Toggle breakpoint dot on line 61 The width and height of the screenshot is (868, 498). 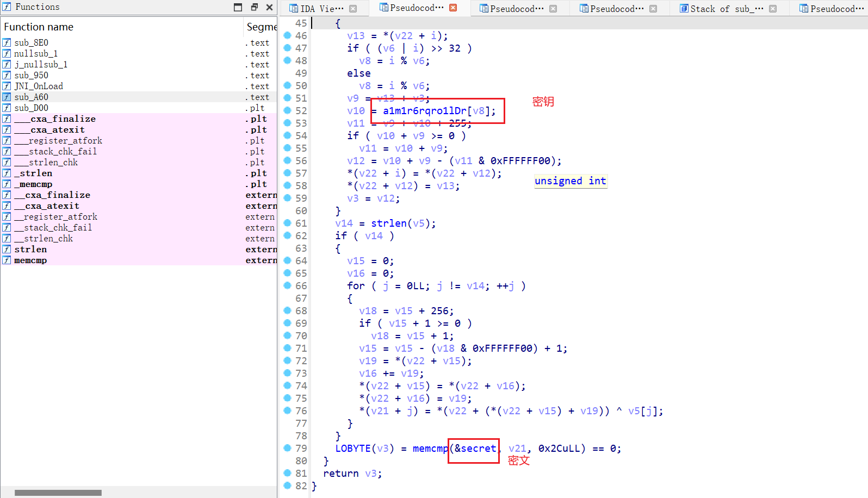click(288, 223)
